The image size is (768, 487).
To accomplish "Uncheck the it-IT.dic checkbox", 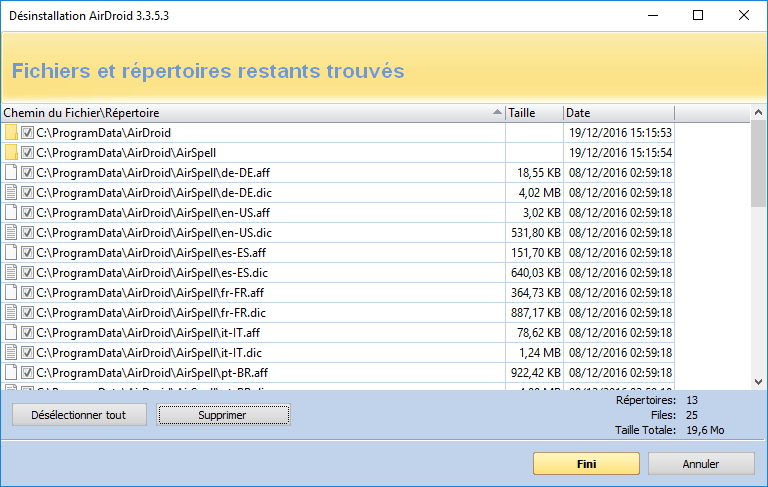I will pos(27,353).
